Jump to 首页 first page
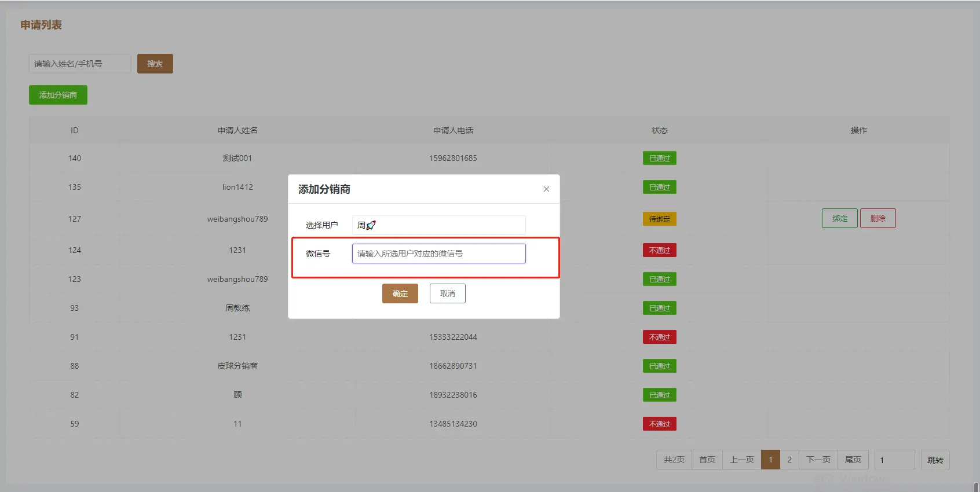 tap(707, 460)
